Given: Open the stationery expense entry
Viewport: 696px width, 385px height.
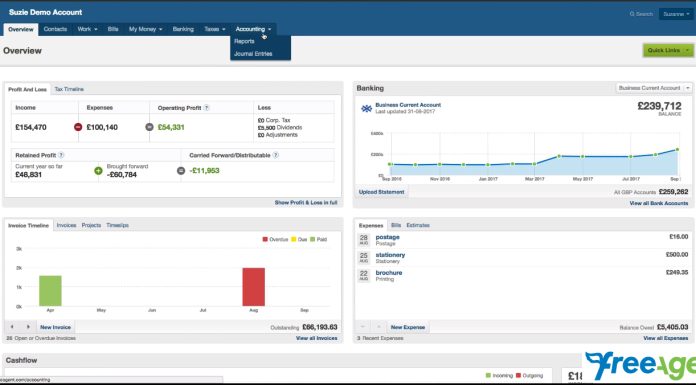Looking at the screenshot, I should tap(390, 255).
